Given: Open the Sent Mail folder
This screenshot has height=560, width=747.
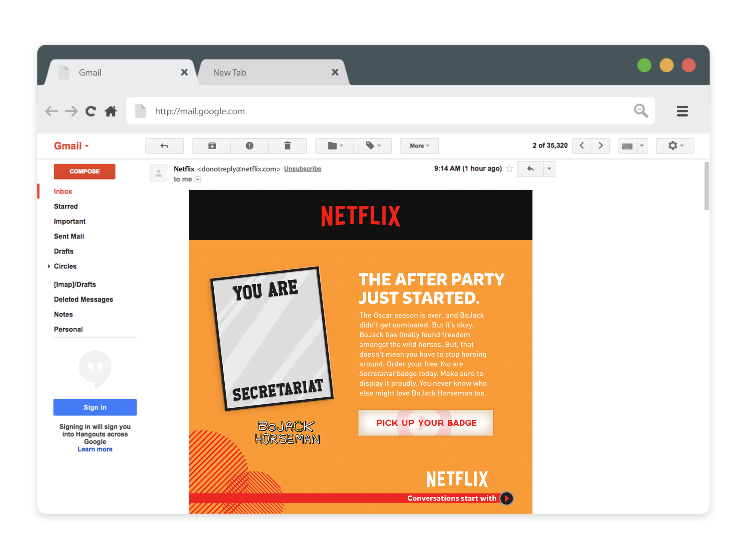Looking at the screenshot, I should pyautogui.click(x=69, y=236).
